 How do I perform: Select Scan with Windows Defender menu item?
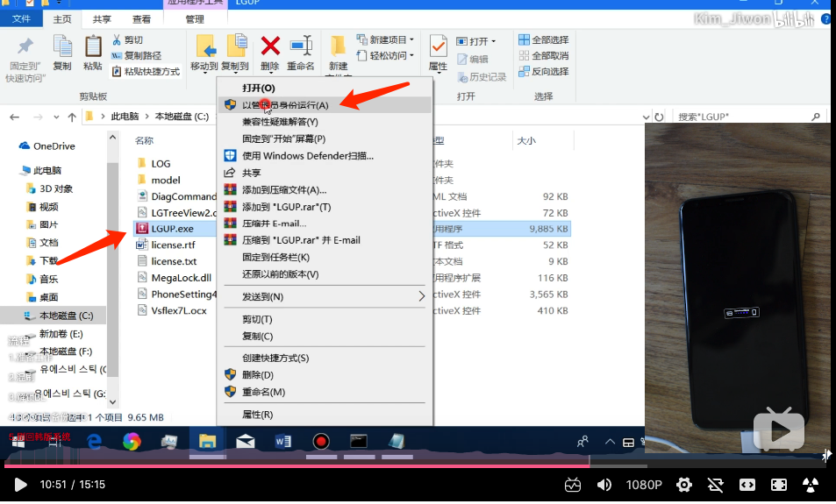click(325, 155)
